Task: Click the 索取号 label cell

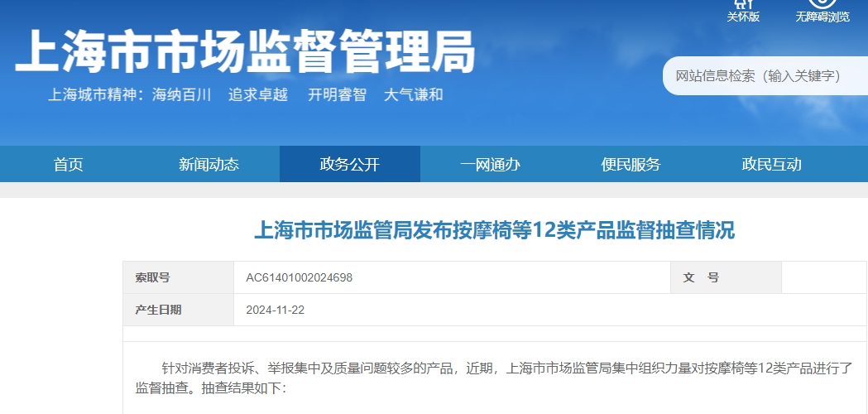Action: pos(178,277)
